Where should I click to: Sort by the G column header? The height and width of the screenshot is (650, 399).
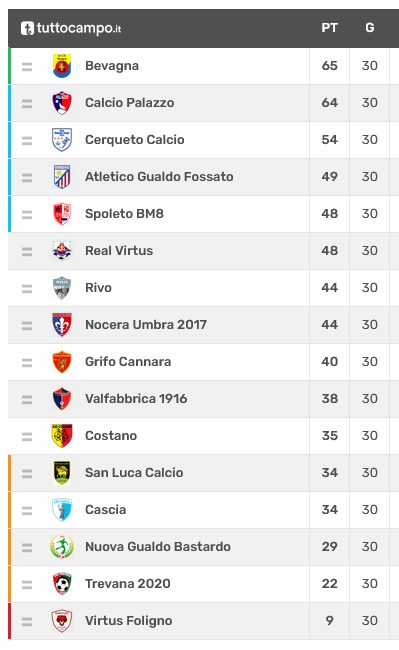[x=370, y=28]
